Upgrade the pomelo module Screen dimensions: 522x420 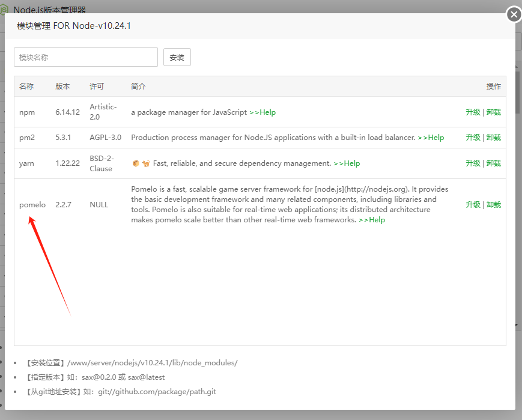click(473, 205)
